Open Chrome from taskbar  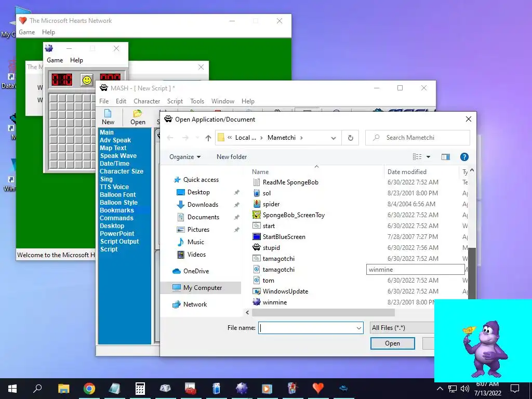point(89,389)
